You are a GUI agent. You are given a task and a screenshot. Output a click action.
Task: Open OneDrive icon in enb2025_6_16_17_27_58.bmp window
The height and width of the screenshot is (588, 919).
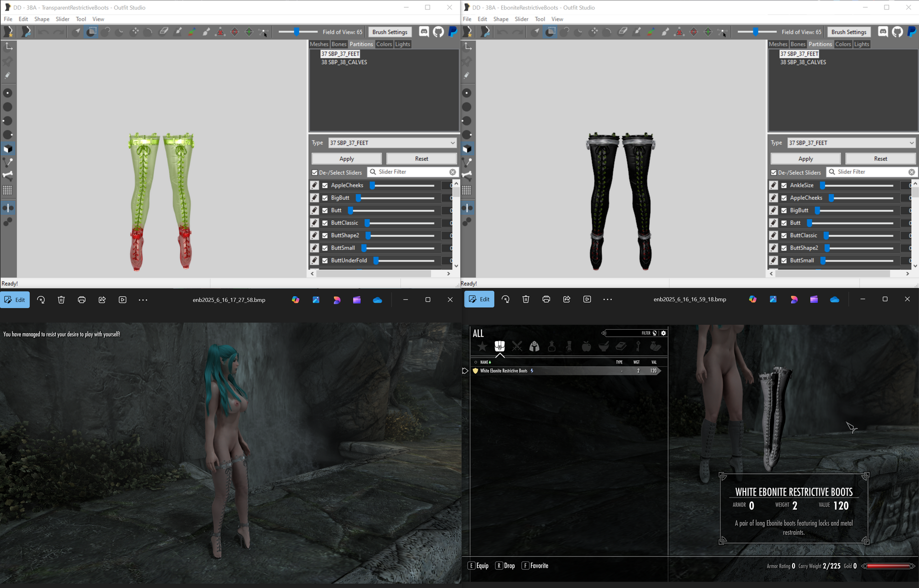pyautogui.click(x=377, y=300)
